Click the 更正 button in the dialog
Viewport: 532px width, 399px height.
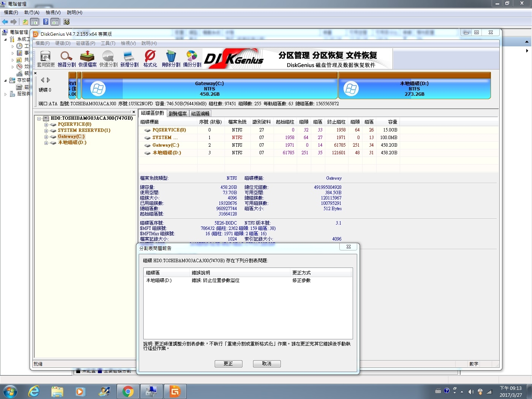point(228,364)
